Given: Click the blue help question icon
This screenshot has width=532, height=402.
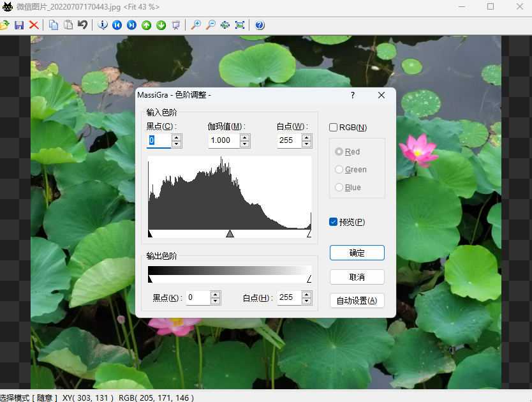Looking at the screenshot, I should click(x=260, y=25).
